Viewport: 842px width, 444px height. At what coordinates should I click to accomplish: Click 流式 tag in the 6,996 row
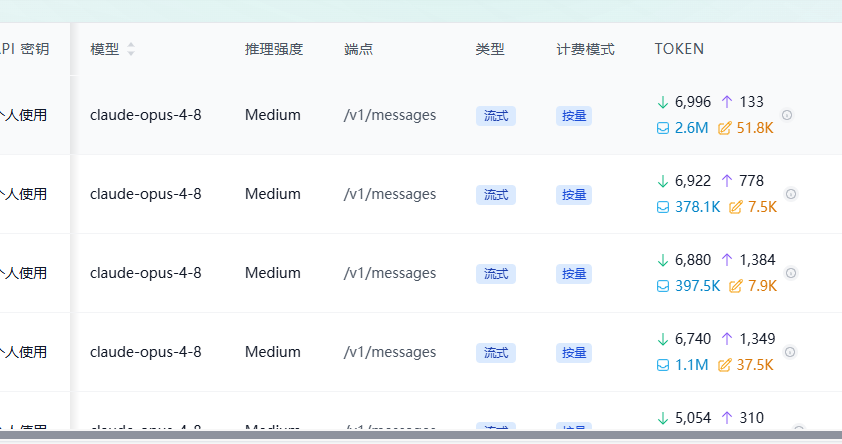tap(496, 116)
